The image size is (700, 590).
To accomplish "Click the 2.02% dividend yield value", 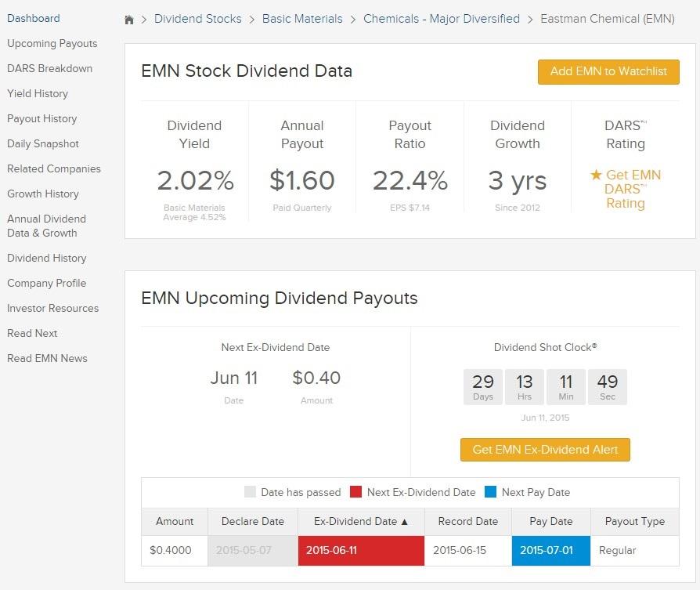I will click(x=195, y=180).
